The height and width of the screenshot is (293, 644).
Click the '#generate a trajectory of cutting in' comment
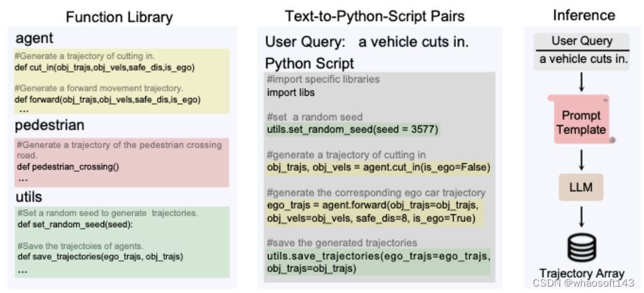point(346,155)
